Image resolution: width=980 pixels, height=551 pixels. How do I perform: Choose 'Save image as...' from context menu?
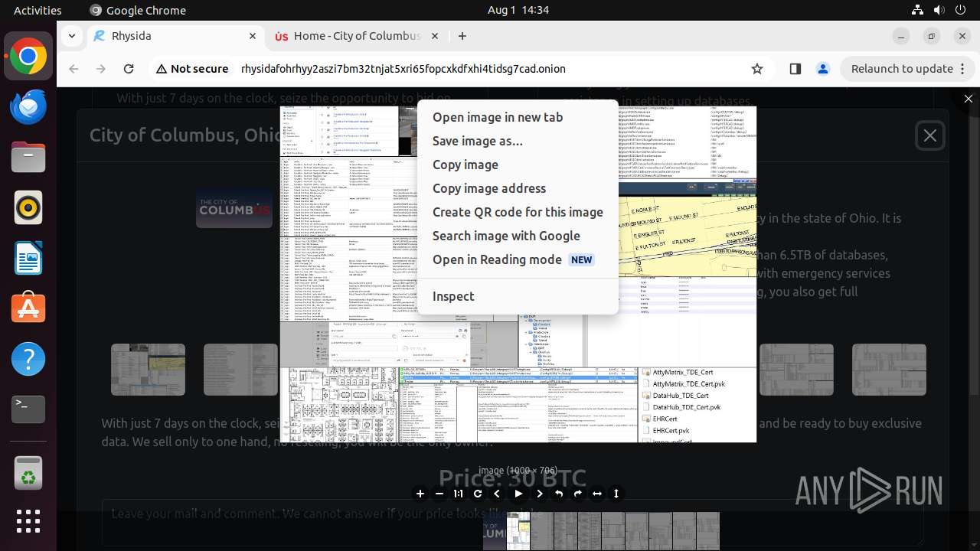coord(518,141)
